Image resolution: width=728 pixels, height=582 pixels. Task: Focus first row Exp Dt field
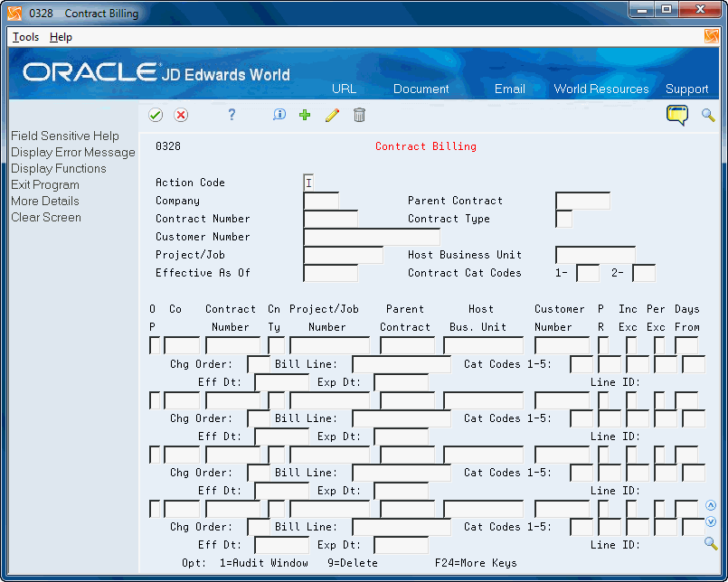[401, 382]
